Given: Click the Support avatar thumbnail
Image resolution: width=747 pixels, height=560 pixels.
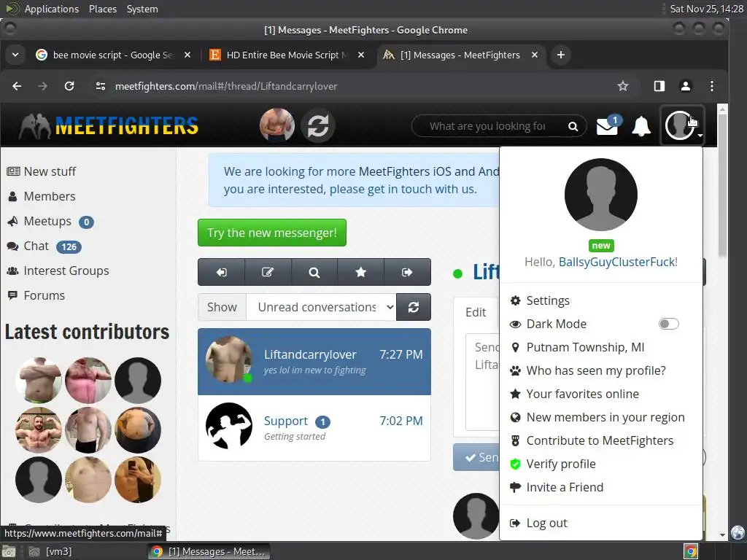Looking at the screenshot, I should click(x=229, y=426).
